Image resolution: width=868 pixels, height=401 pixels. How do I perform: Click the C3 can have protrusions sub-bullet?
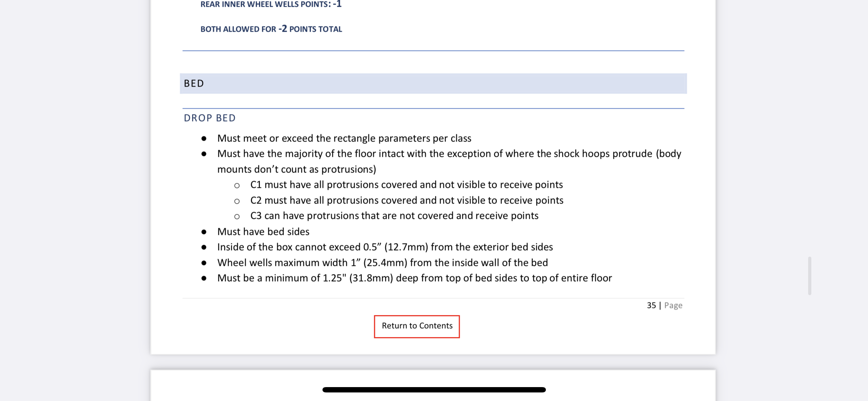tap(394, 216)
